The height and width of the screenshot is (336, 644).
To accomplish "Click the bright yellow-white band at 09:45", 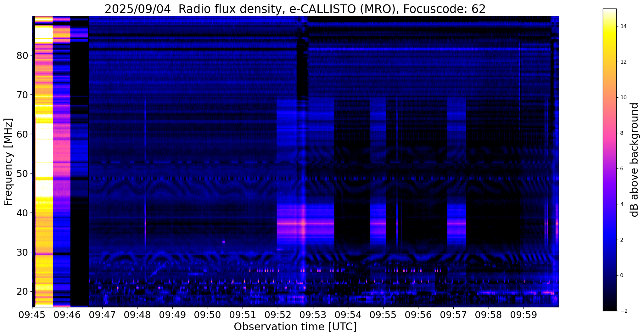I will pos(44,161).
